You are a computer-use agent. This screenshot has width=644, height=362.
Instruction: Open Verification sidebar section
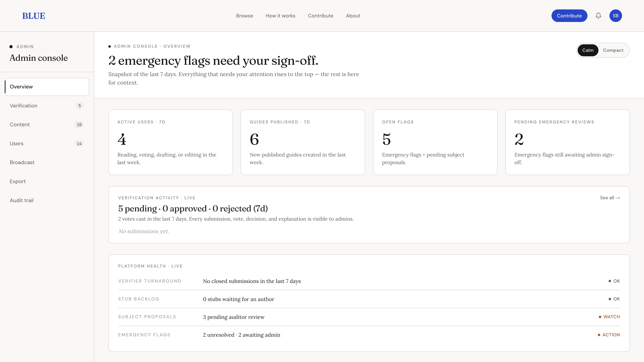click(x=47, y=106)
